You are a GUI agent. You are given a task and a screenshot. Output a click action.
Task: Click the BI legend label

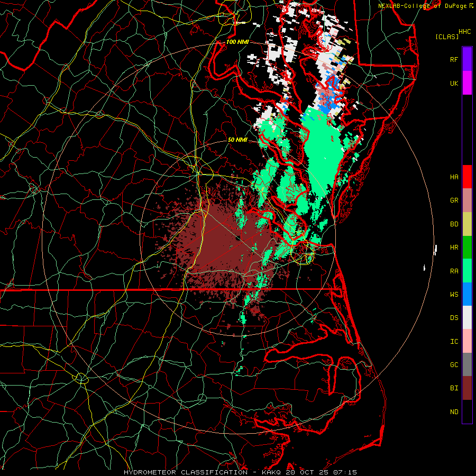point(454,388)
